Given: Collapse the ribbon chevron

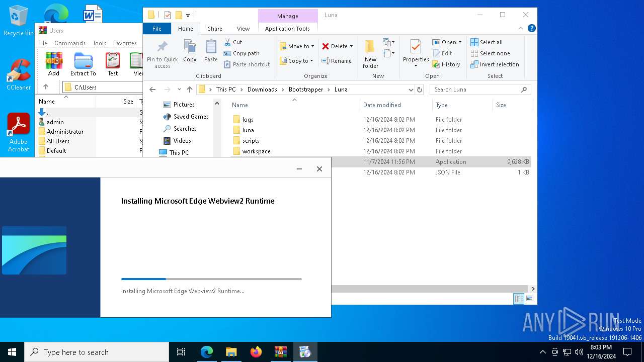Looking at the screenshot, I should click(x=521, y=29).
